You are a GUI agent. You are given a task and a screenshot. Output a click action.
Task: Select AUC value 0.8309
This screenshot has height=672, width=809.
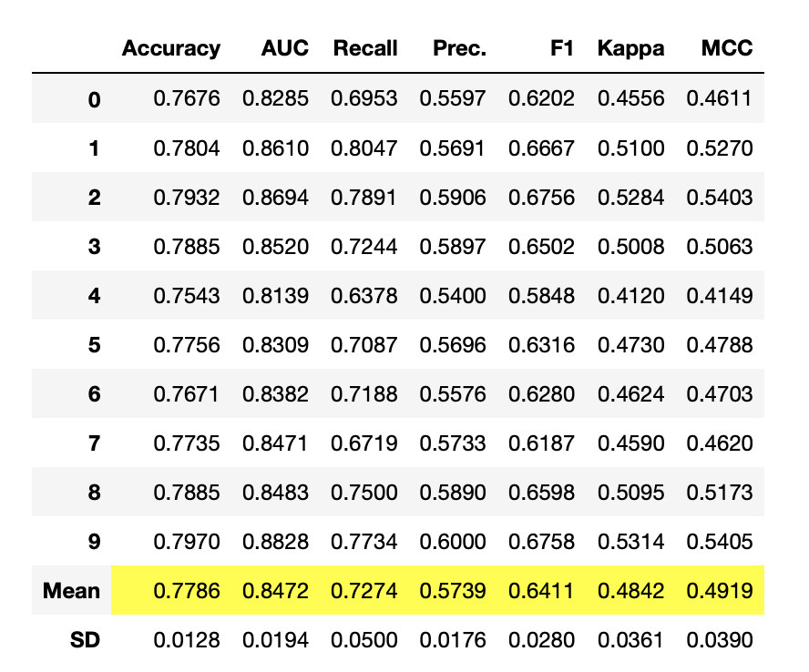pos(275,345)
